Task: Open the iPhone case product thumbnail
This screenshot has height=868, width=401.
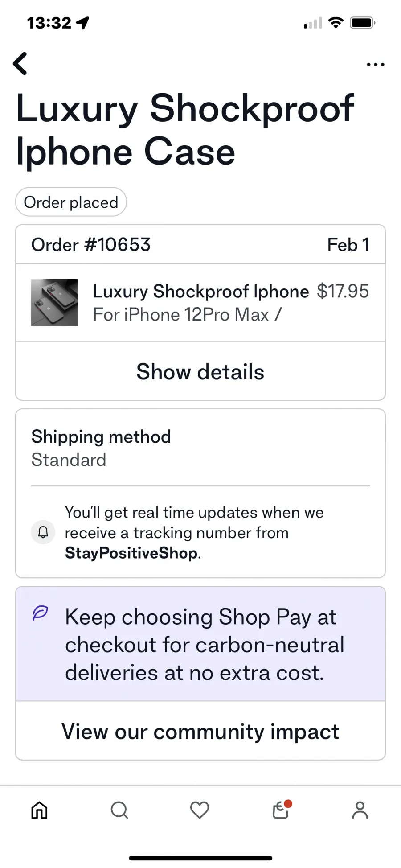Action: click(54, 302)
